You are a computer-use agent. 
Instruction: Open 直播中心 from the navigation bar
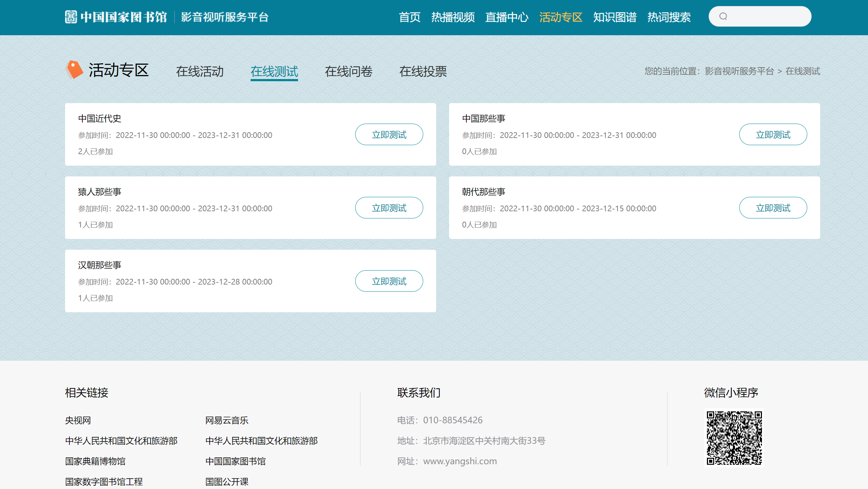click(x=507, y=17)
